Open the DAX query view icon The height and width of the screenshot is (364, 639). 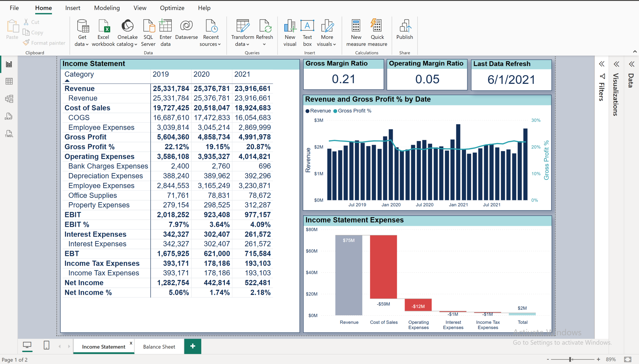(x=9, y=116)
